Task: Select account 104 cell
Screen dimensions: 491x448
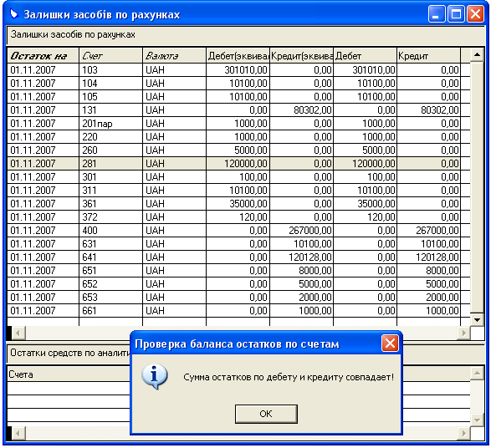Action: [x=111, y=84]
